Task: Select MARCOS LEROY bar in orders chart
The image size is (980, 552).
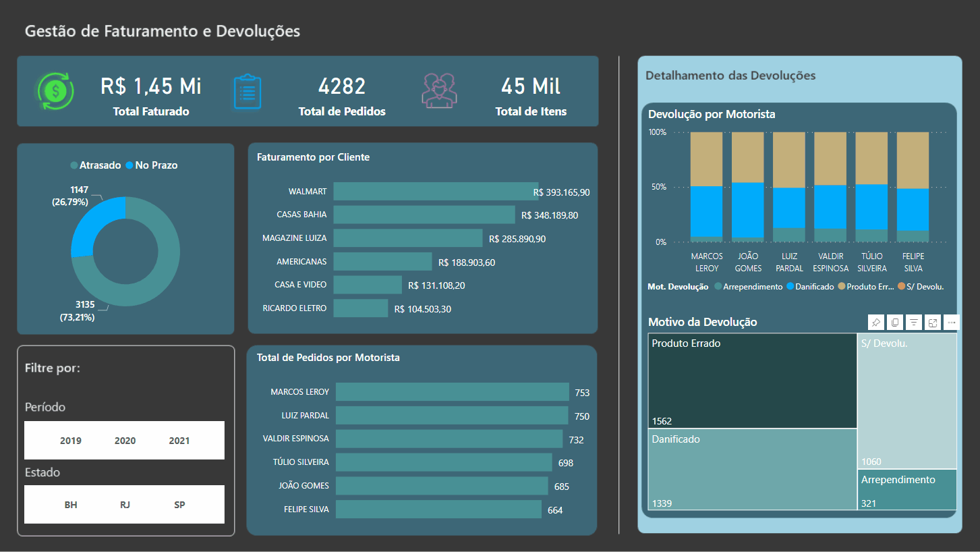Action: point(453,392)
